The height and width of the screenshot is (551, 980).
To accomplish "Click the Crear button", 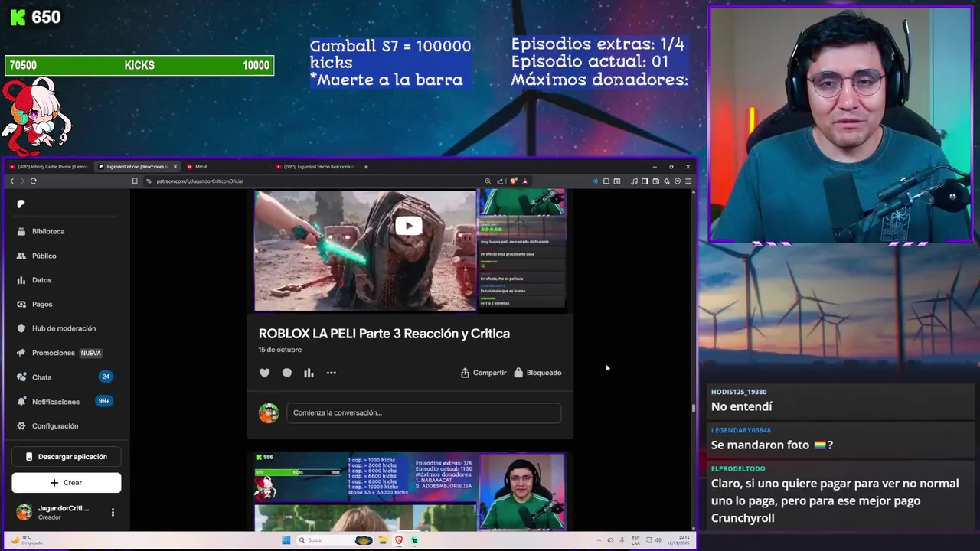I will tap(67, 483).
